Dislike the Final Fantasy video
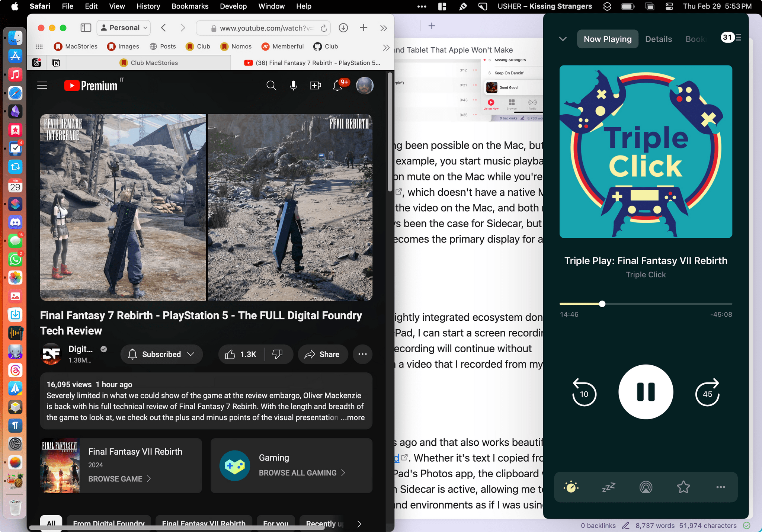 (278, 354)
